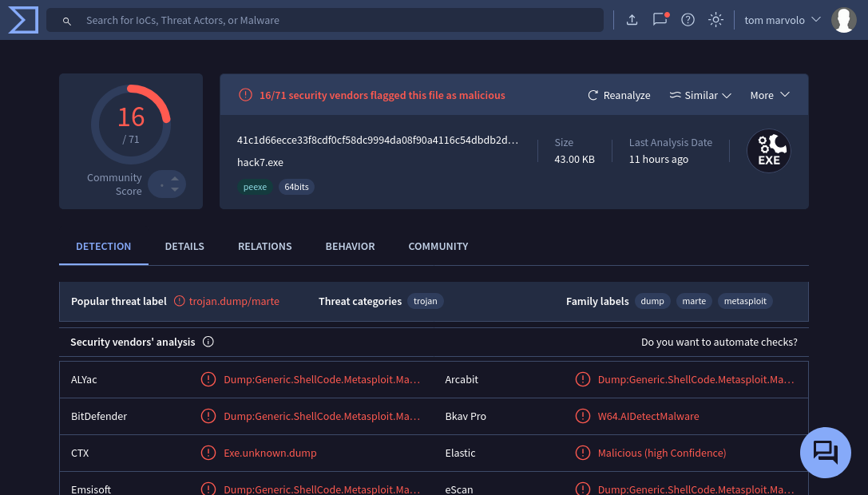This screenshot has height=495, width=868.
Task: Click the trojan.dump/marte threat label
Action: tap(234, 301)
